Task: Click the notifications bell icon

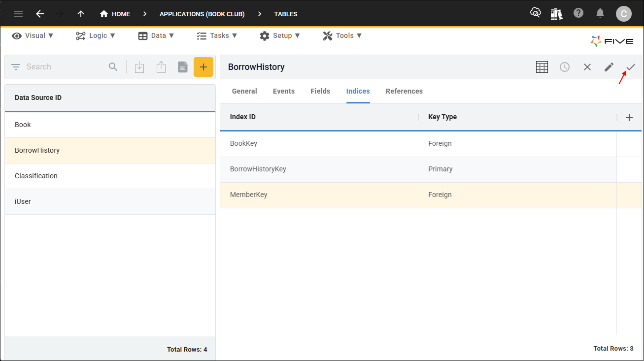Action: (x=600, y=13)
